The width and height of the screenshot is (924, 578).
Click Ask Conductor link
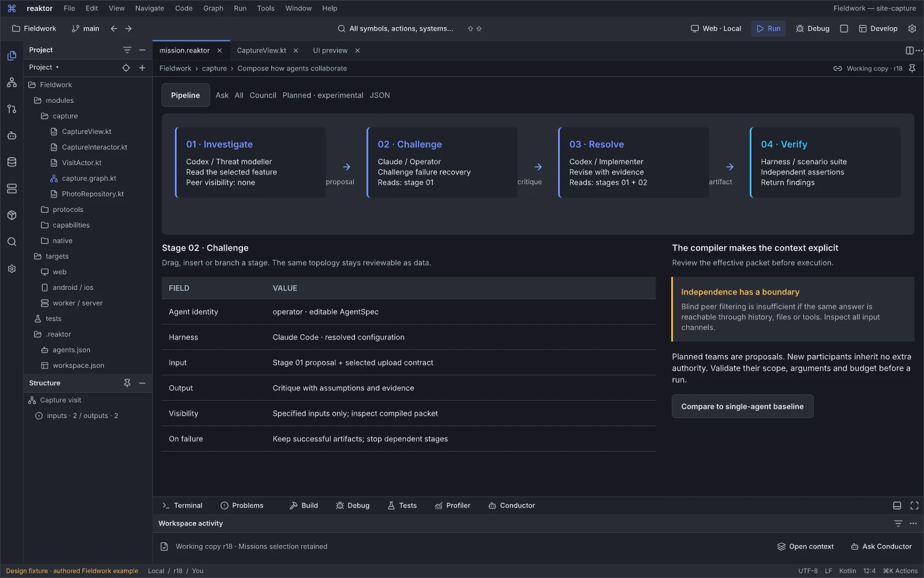coord(881,546)
